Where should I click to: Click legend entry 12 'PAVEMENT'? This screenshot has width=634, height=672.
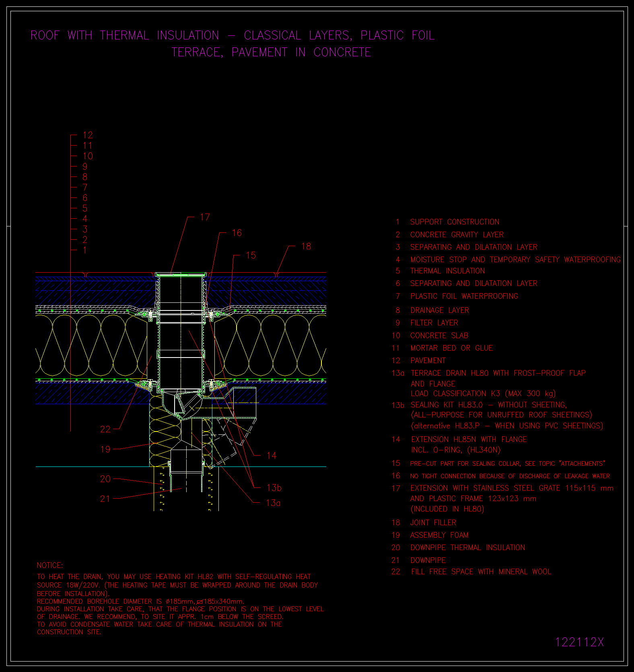coord(428,360)
